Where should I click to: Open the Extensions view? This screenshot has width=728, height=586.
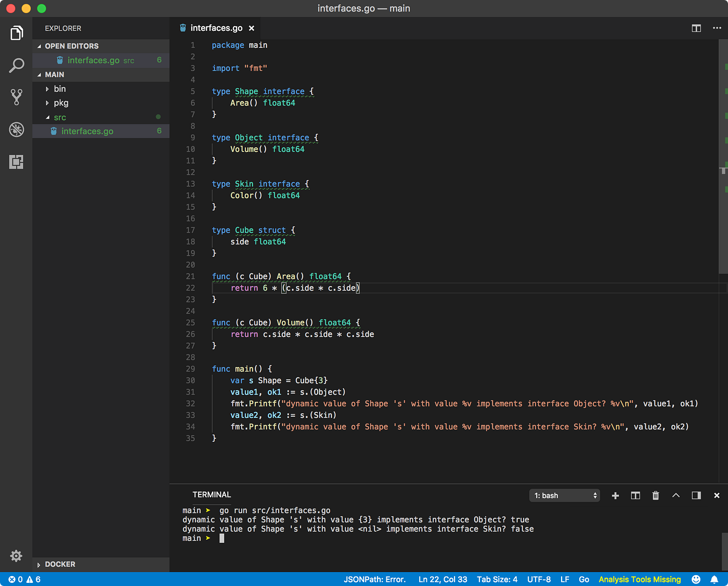point(17,162)
